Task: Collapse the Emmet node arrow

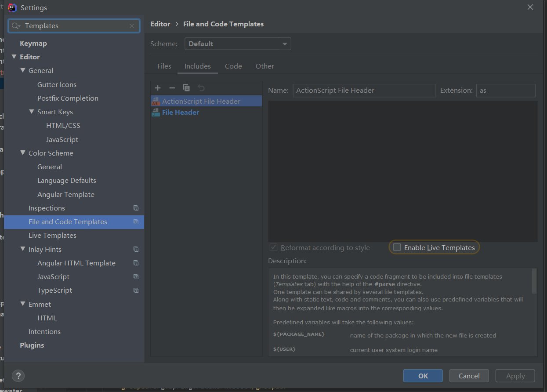Action: coord(23,304)
